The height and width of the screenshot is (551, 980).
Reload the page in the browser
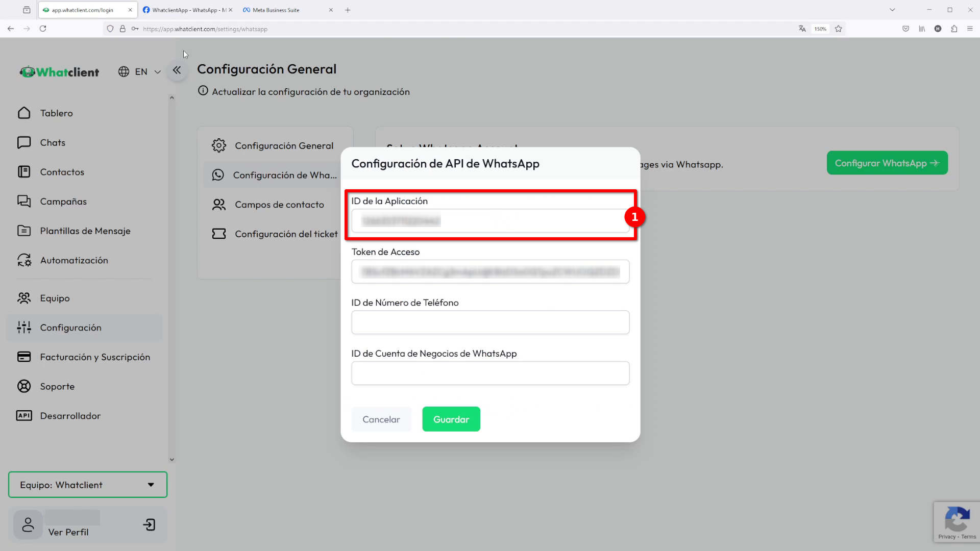pos(43,29)
